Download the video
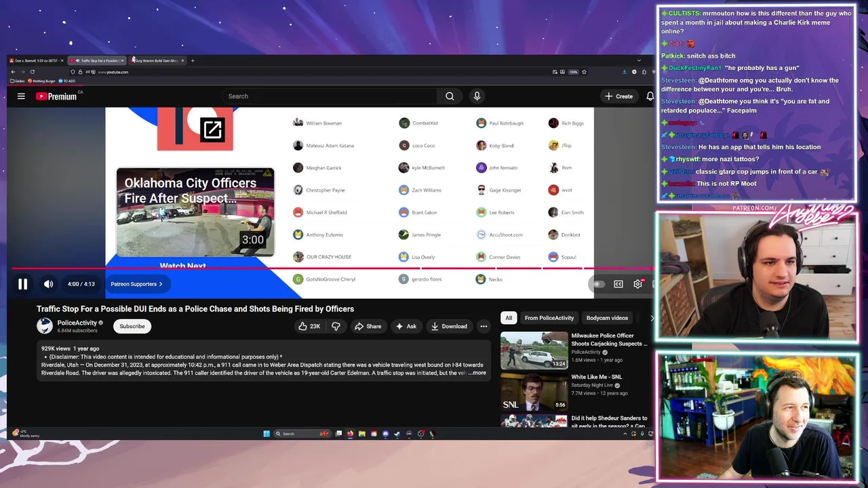Image resolution: width=868 pixels, height=488 pixels. (x=449, y=326)
